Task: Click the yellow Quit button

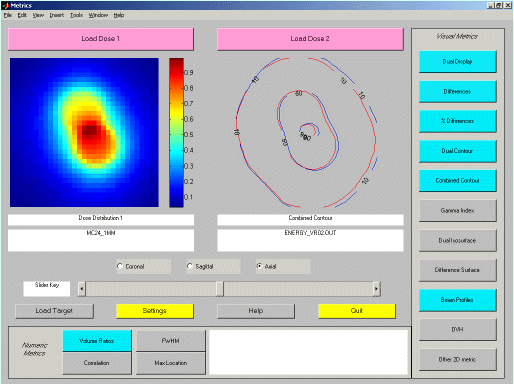Action: (357, 311)
